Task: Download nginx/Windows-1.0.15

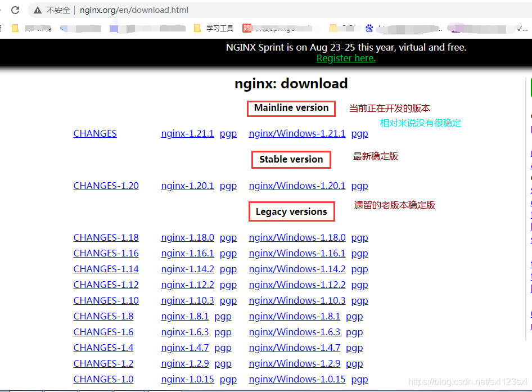Action: pos(297,379)
